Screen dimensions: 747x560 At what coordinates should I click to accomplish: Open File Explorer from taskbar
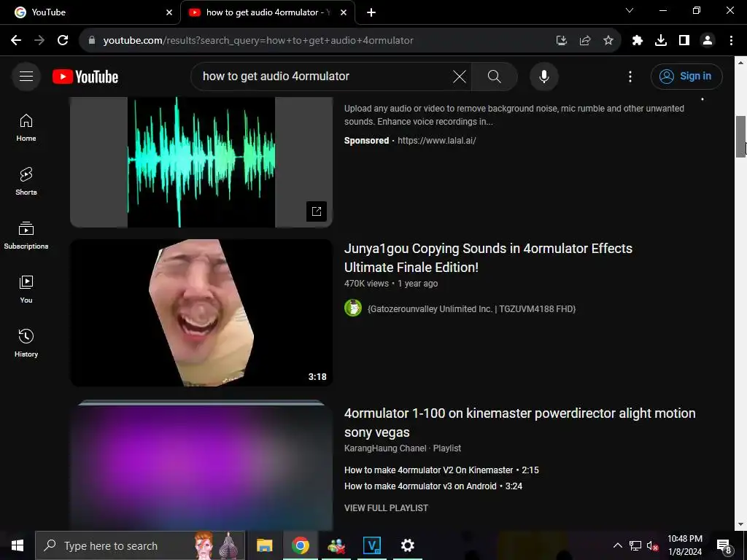pyautogui.click(x=264, y=545)
